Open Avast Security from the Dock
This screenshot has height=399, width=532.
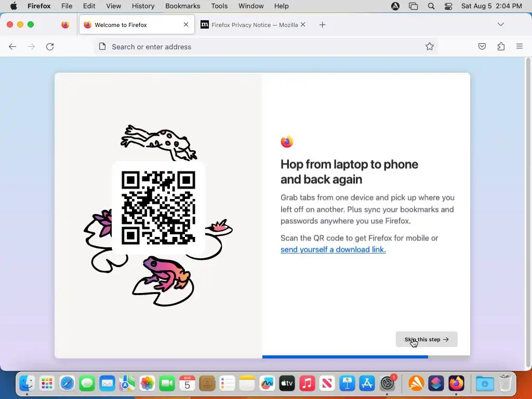point(416,383)
